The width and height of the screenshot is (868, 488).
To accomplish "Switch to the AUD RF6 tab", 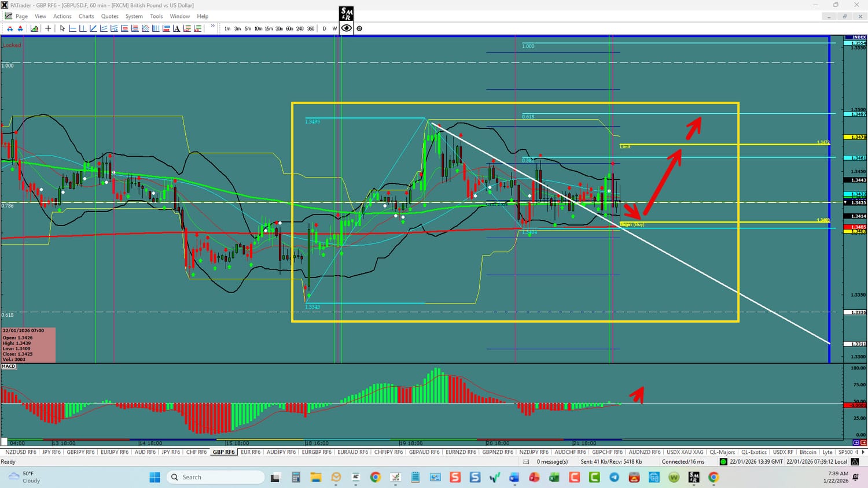I will coord(145,452).
